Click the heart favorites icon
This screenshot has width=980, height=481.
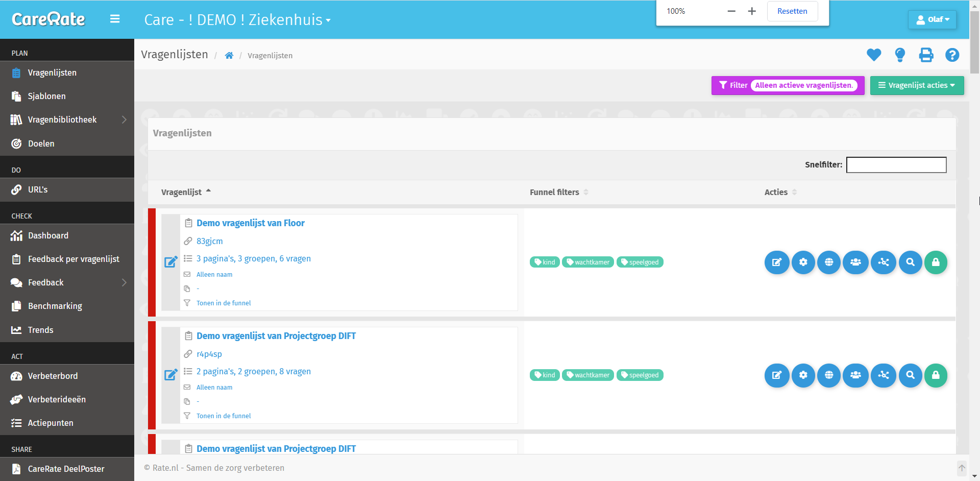tap(874, 55)
